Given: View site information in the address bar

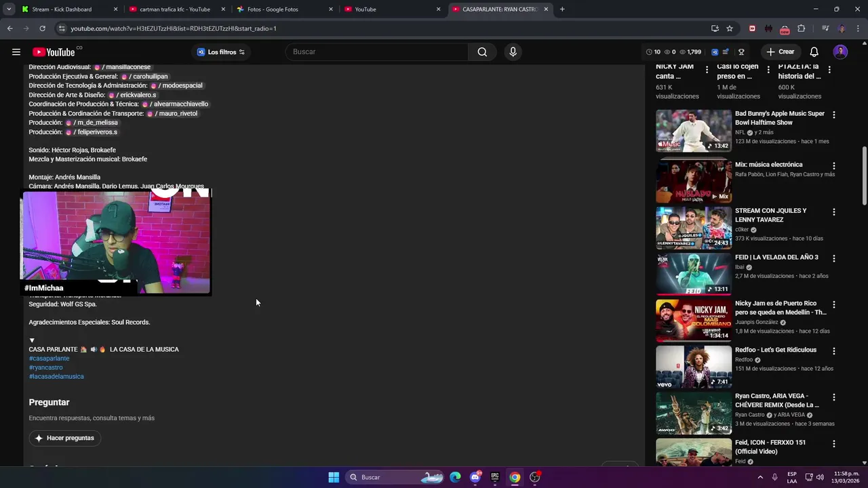Looking at the screenshot, I should click(62, 28).
